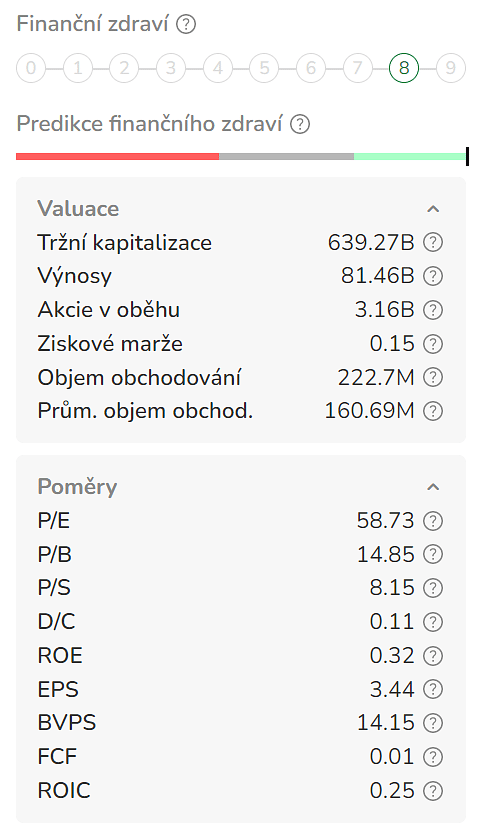Show info tooltip for Výnosy
The height and width of the screenshot is (830, 481).
433,276
